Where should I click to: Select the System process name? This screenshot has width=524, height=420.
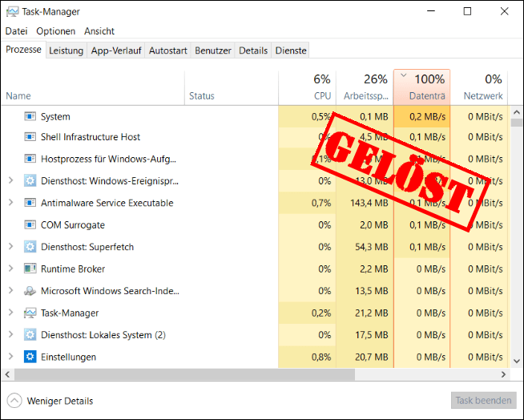coord(55,117)
